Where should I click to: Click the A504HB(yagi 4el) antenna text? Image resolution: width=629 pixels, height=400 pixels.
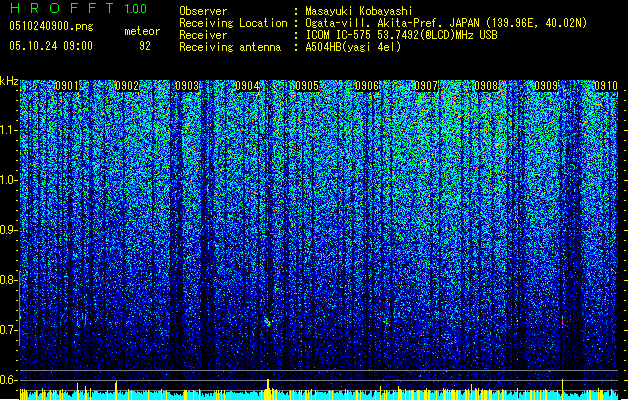coord(353,47)
